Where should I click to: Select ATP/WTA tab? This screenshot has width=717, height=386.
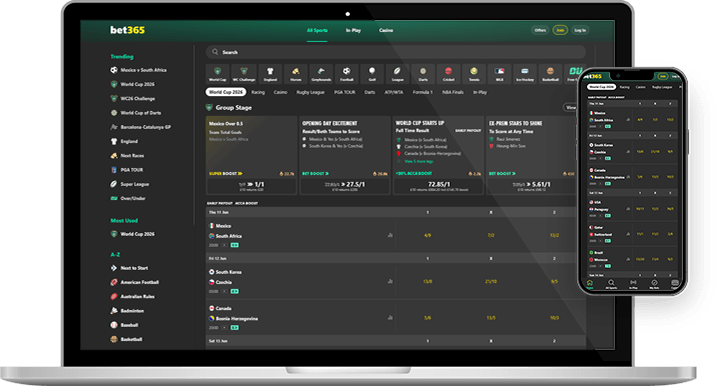pyautogui.click(x=394, y=92)
